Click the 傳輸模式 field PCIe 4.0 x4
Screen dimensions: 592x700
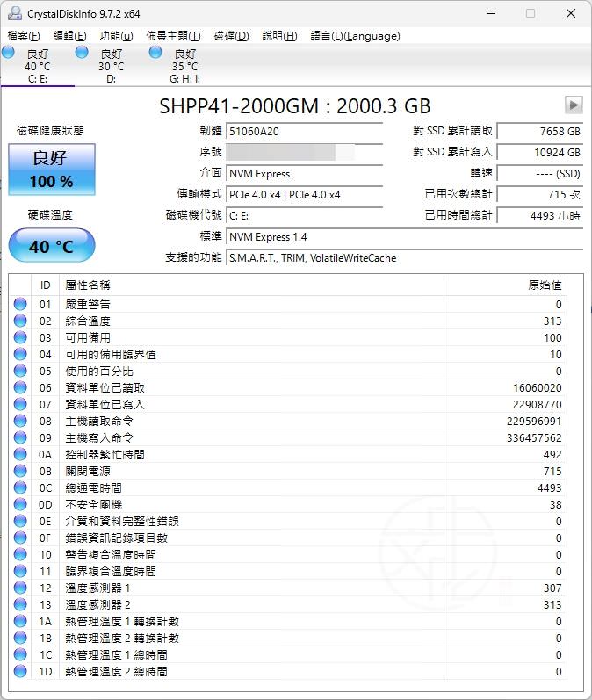(x=305, y=195)
